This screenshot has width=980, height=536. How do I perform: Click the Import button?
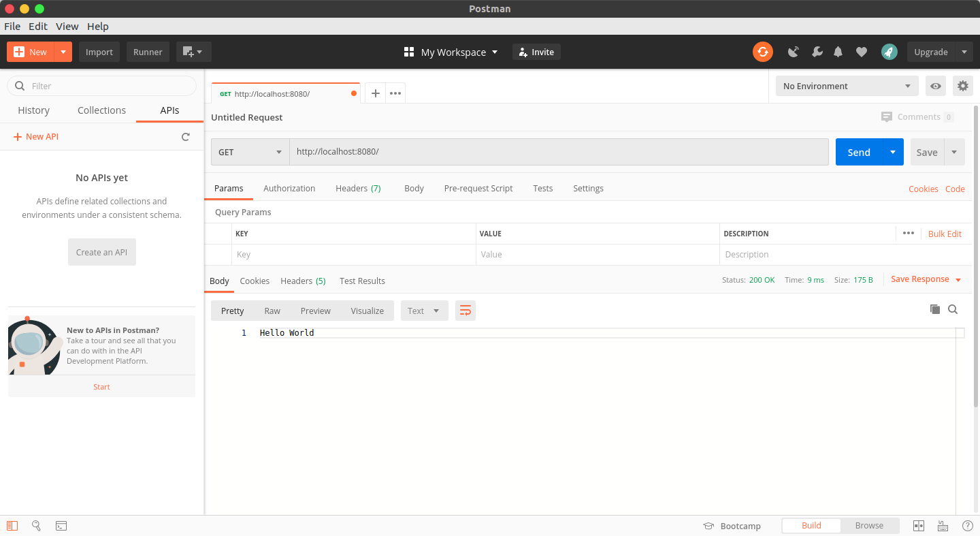[99, 52]
